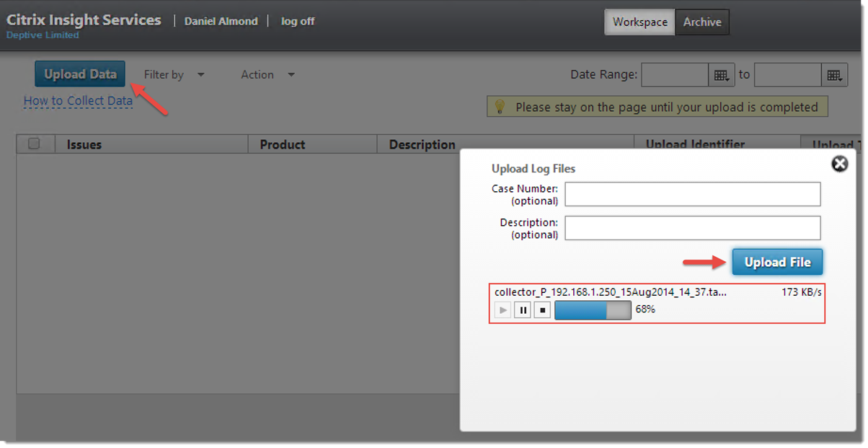This screenshot has height=448, width=868.
Task: Switch to the Archive tab
Action: coord(702,22)
